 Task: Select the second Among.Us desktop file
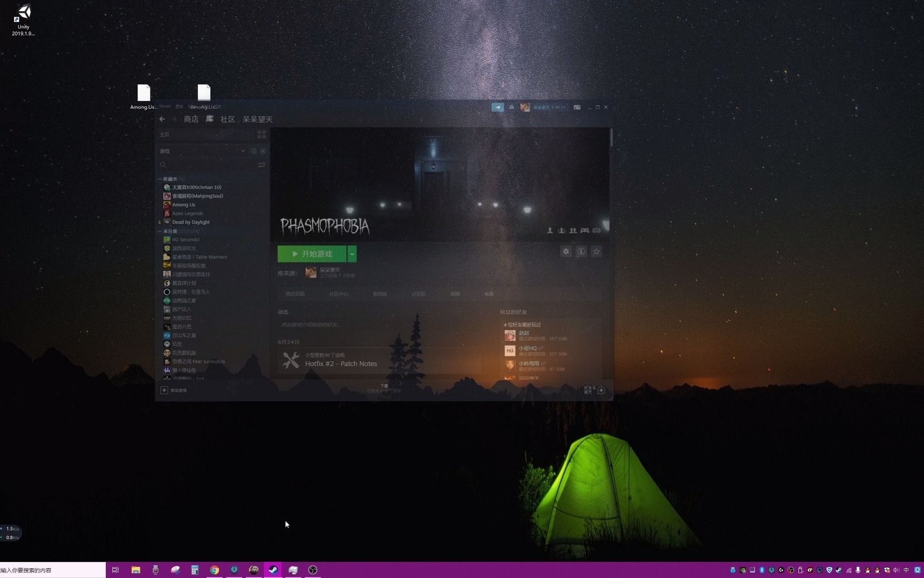[204, 97]
